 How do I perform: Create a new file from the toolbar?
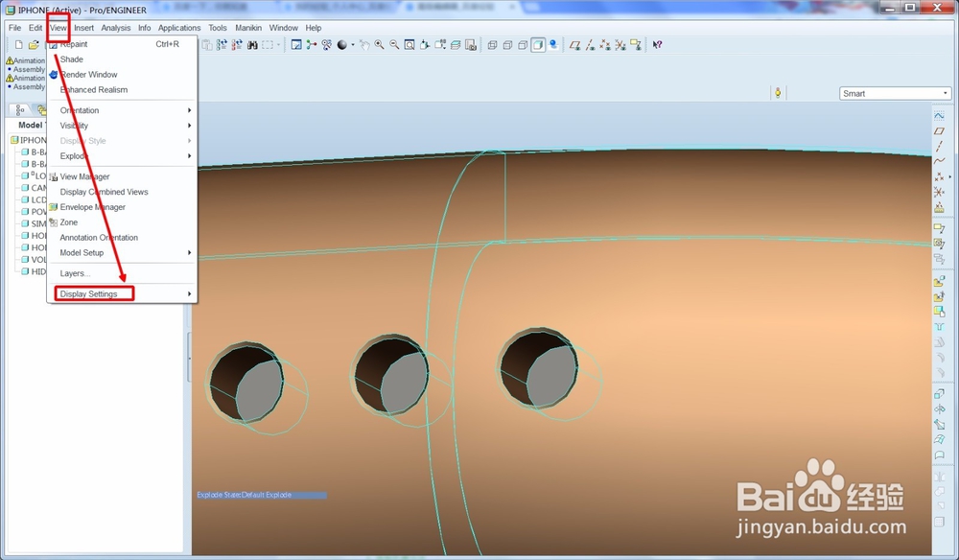tap(19, 45)
